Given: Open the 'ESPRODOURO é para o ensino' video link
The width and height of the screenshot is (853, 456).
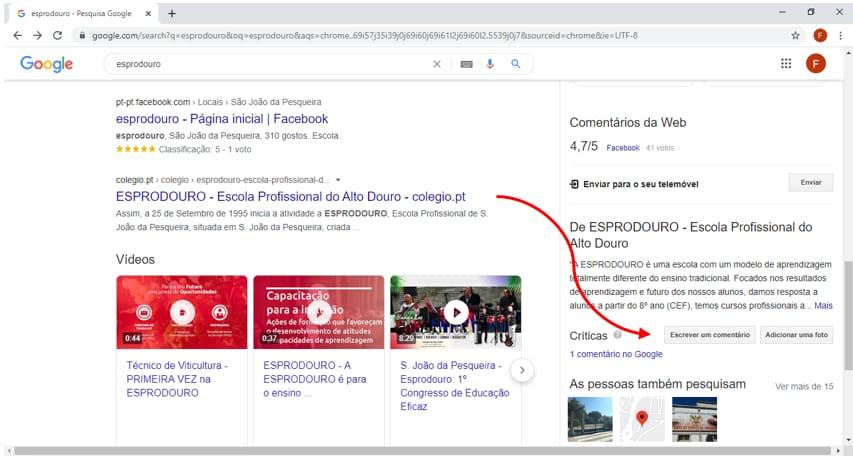Looking at the screenshot, I should point(314,379).
